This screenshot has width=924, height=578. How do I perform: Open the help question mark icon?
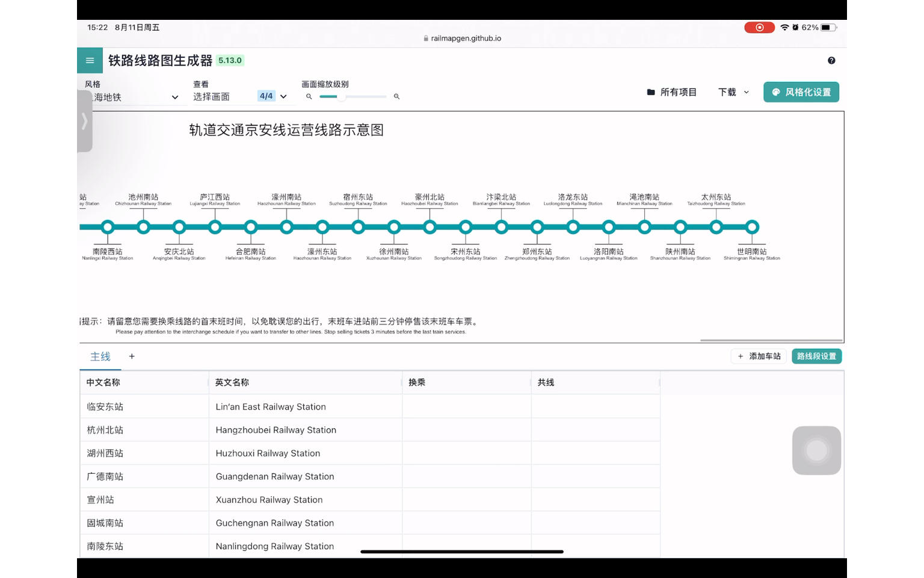831,60
